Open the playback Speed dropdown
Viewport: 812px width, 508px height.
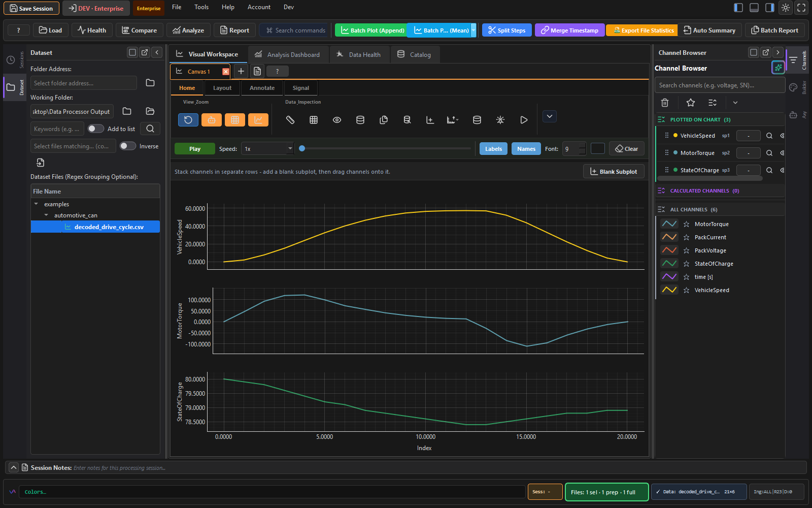(267, 149)
